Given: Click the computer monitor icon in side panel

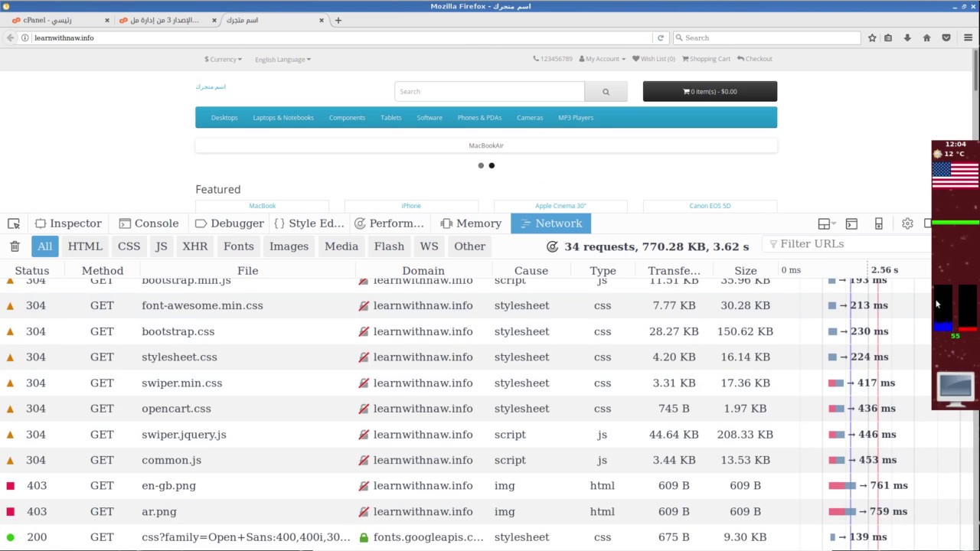Looking at the screenshot, I should coord(955,389).
